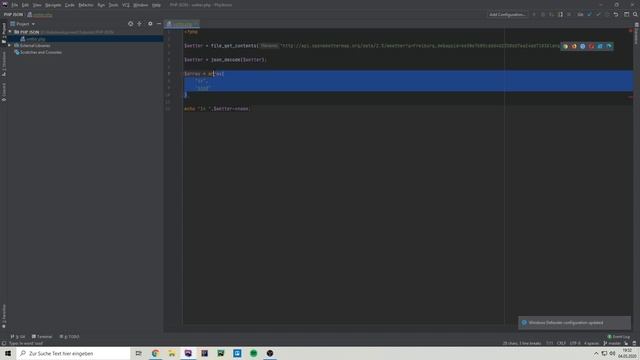The height and width of the screenshot is (360, 640).
Task: Open in Opera, the red browser icon
Action: (591, 46)
